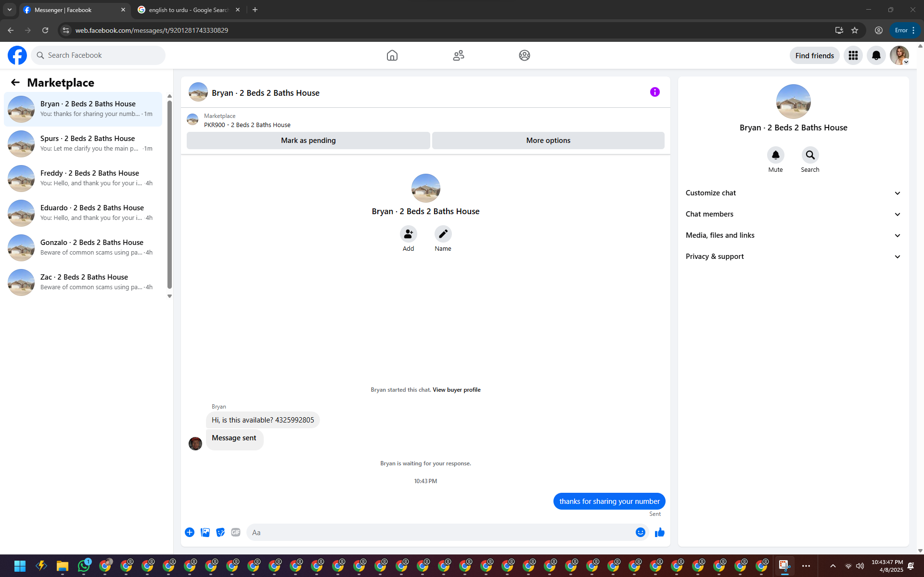Open the Facebook notifications bell
Image resolution: width=924 pixels, height=577 pixels.
(x=876, y=55)
